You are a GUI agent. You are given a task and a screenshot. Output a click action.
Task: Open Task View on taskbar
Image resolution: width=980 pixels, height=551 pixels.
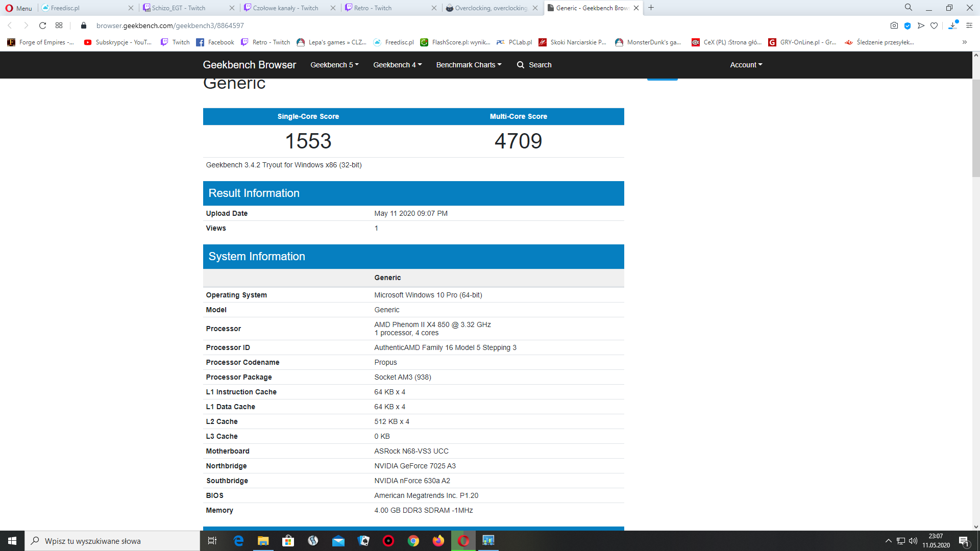pyautogui.click(x=212, y=541)
